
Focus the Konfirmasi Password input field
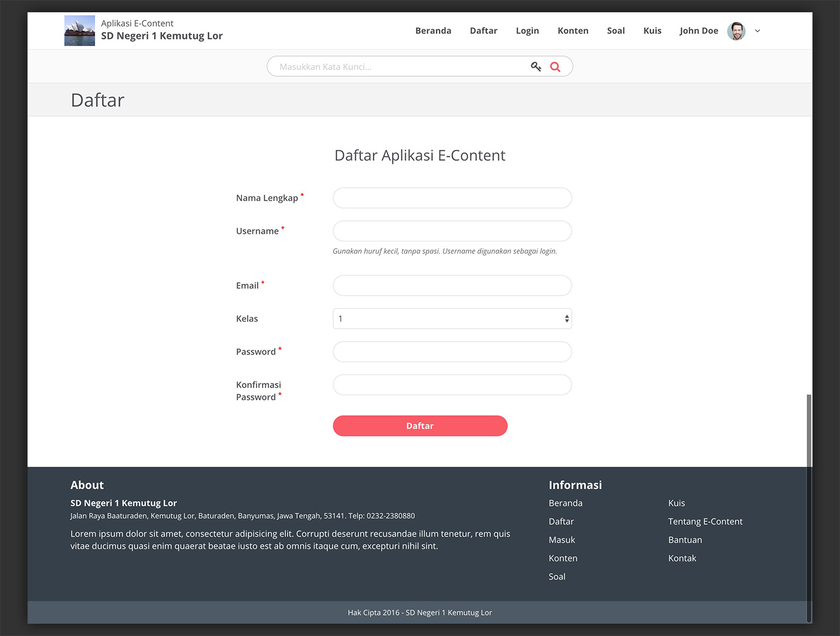pyautogui.click(x=452, y=385)
